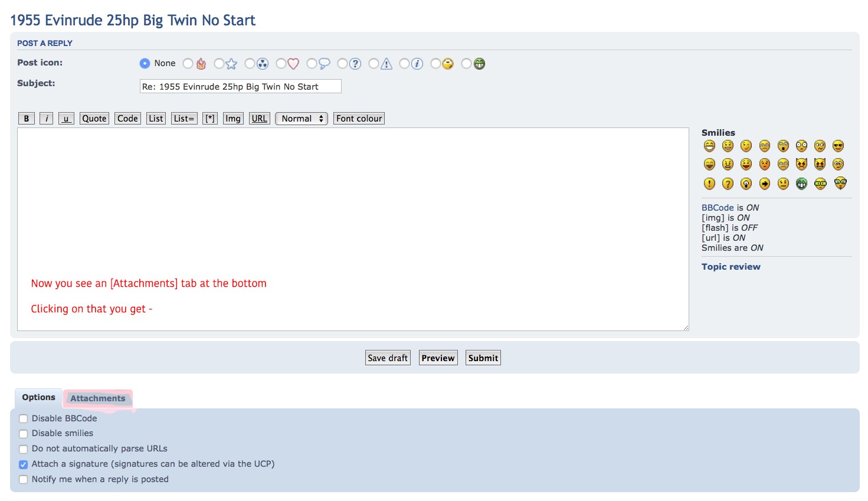Insert URL BBCode tags
The height and width of the screenshot is (501, 868).
coord(260,119)
